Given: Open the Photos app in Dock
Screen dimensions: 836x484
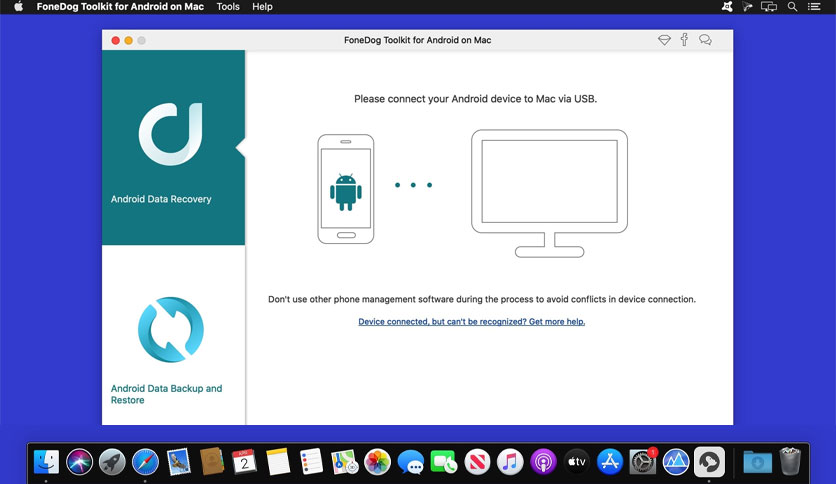Looking at the screenshot, I should 377,462.
